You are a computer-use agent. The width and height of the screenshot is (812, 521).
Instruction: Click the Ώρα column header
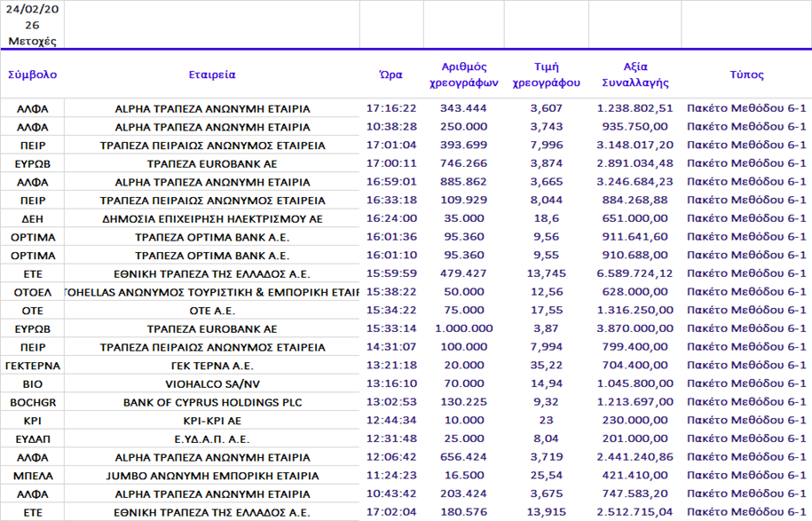391,75
